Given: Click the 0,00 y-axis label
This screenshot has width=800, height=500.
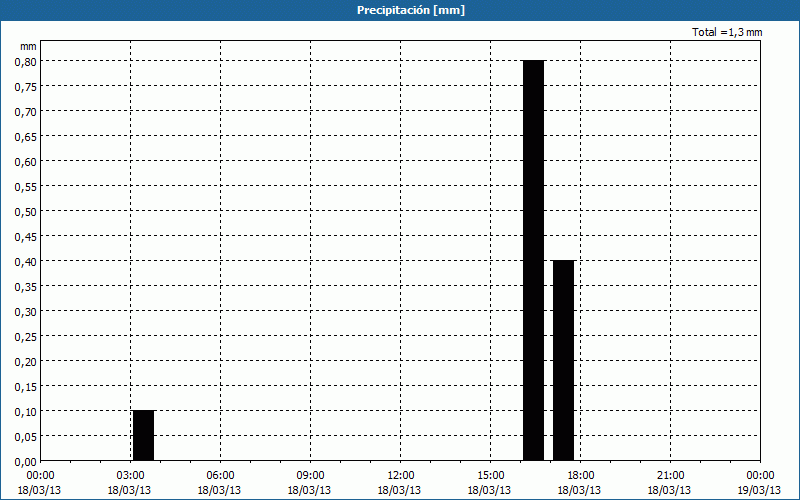Looking at the screenshot, I should [26, 462].
